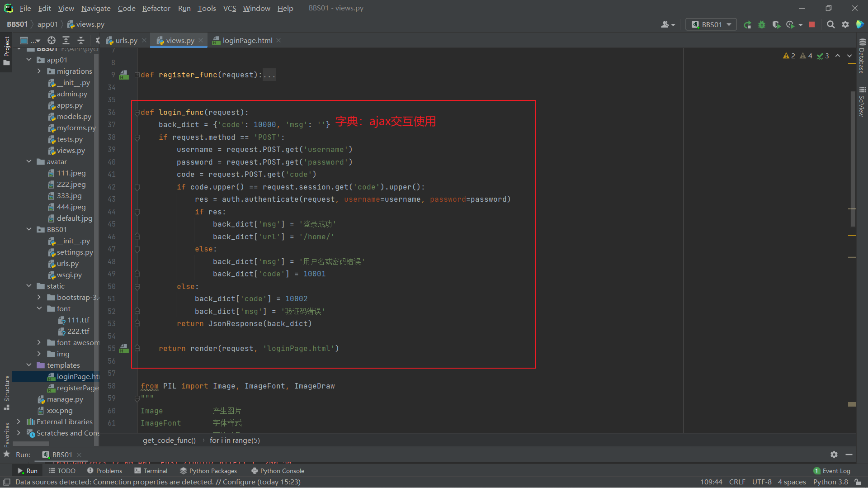Viewport: 868px width, 488px height.
Task: Toggle the Problems tool window
Action: (104, 471)
